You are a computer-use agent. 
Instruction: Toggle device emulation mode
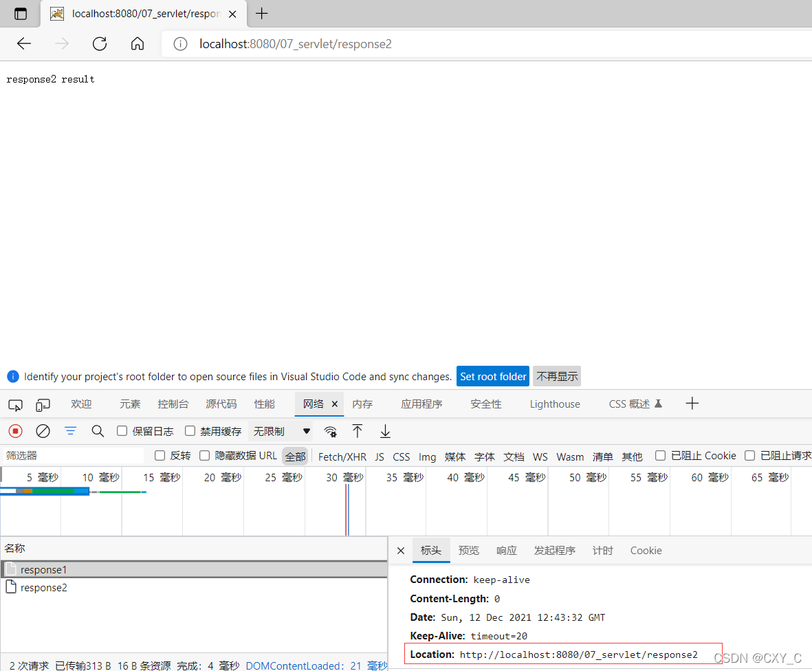pyautogui.click(x=43, y=404)
